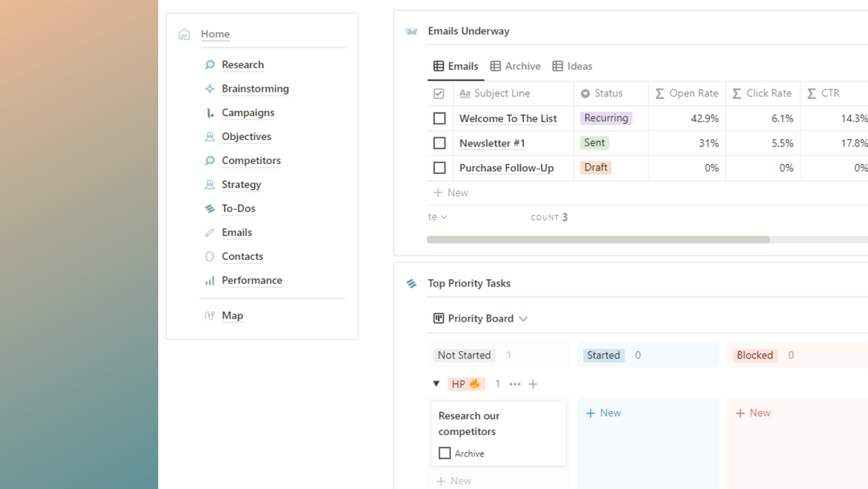Click the Map location pin icon
868x489 pixels.
point(208,315)
